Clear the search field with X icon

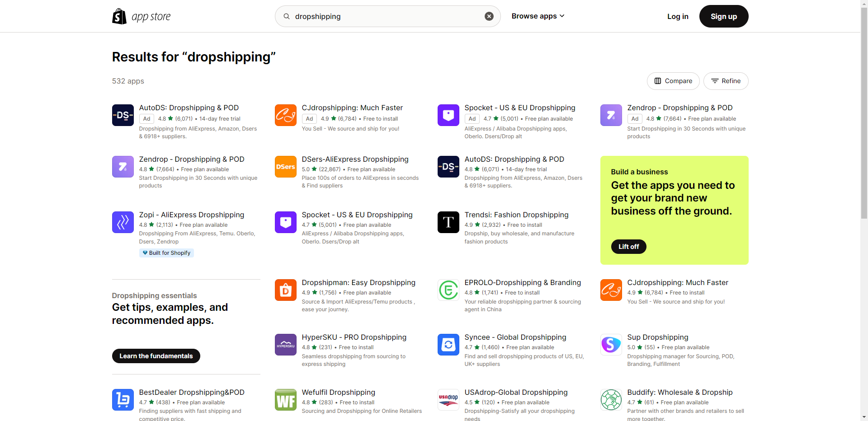tap(489, 16)
